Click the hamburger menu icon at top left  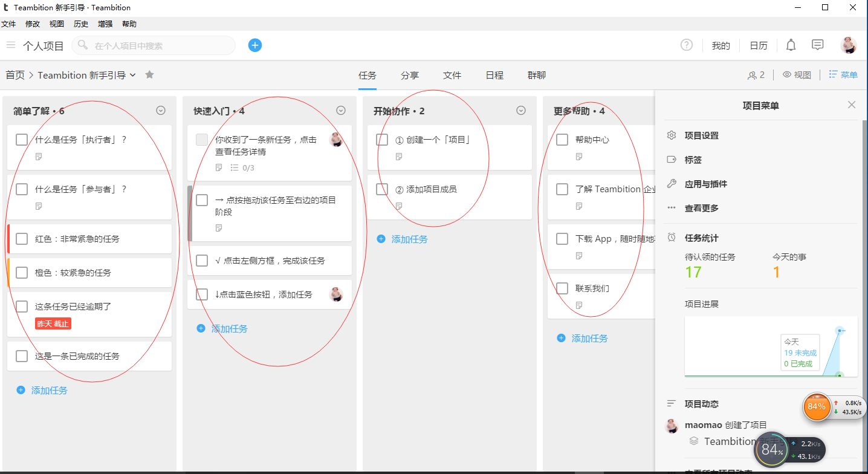tap(11, 45)
